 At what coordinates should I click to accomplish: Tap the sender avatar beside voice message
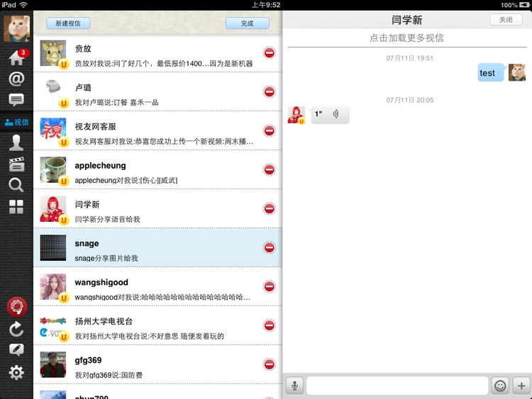pyautogui.click(x=297, y=115)
